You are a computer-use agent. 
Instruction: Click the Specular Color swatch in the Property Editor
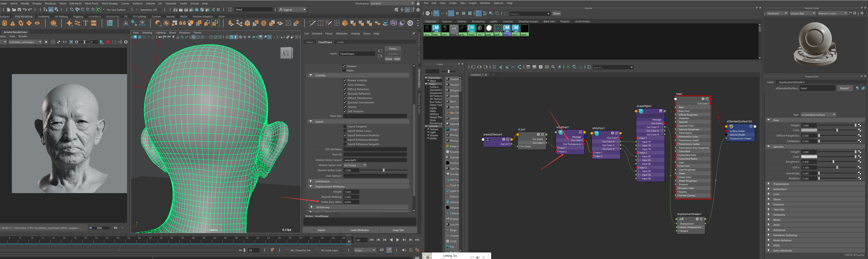tap(809, 157)
